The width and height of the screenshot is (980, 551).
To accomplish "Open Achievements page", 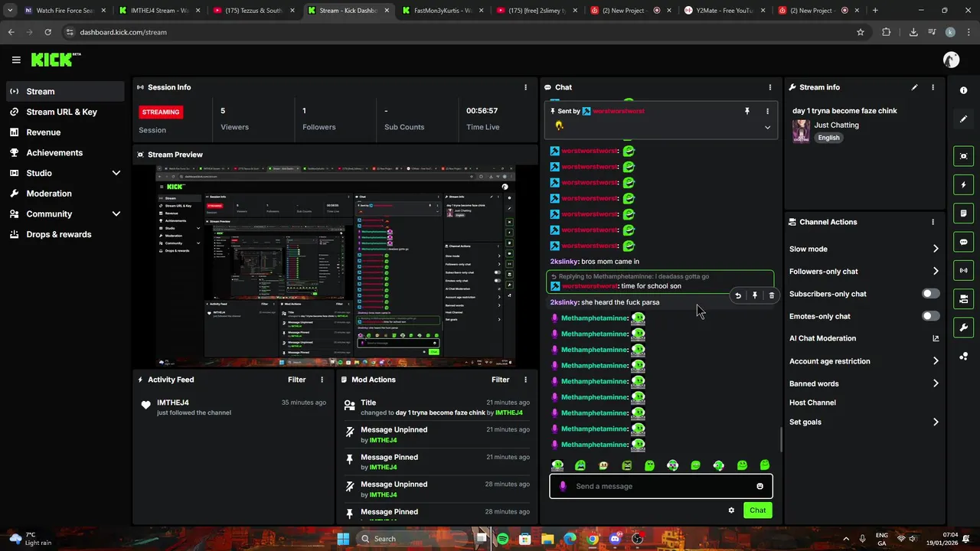I will (64, 152).
